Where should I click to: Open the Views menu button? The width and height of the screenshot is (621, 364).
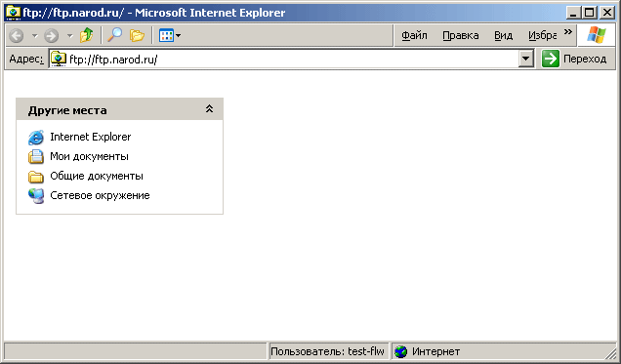(x=170, y=35)
